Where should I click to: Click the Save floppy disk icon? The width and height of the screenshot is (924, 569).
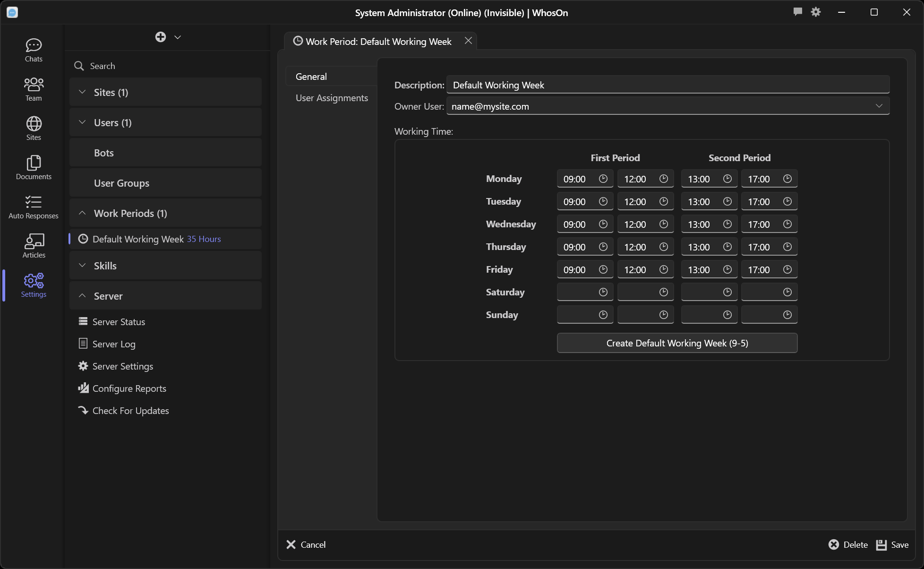point(881,544)
